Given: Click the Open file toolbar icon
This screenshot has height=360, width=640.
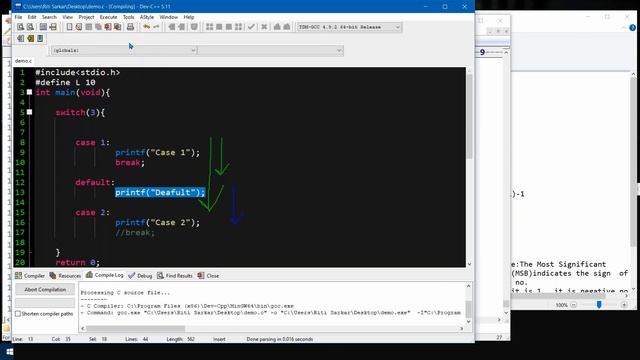Looking at the screenshot, I should click(x=79, y=27).
